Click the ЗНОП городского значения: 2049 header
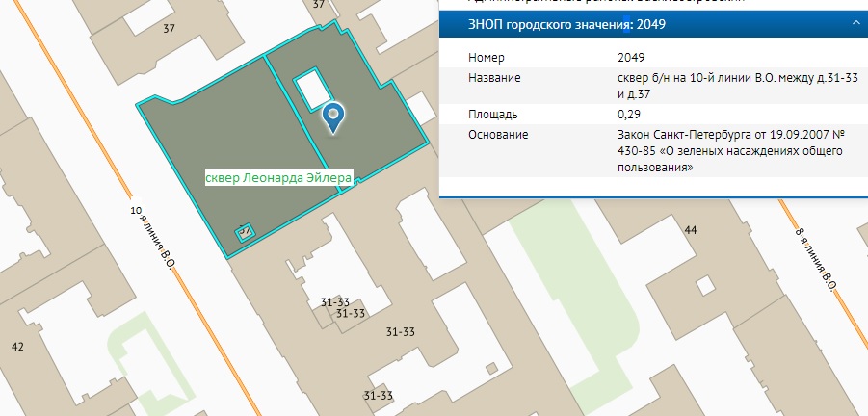 tap(553, 25)
